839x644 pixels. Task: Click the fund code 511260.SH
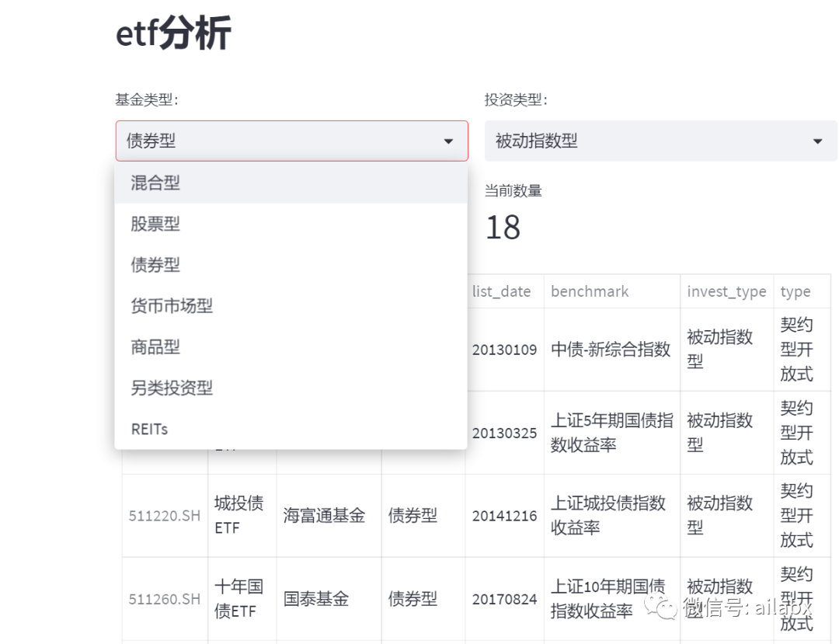pyautogui.click(x=164, y=599)
